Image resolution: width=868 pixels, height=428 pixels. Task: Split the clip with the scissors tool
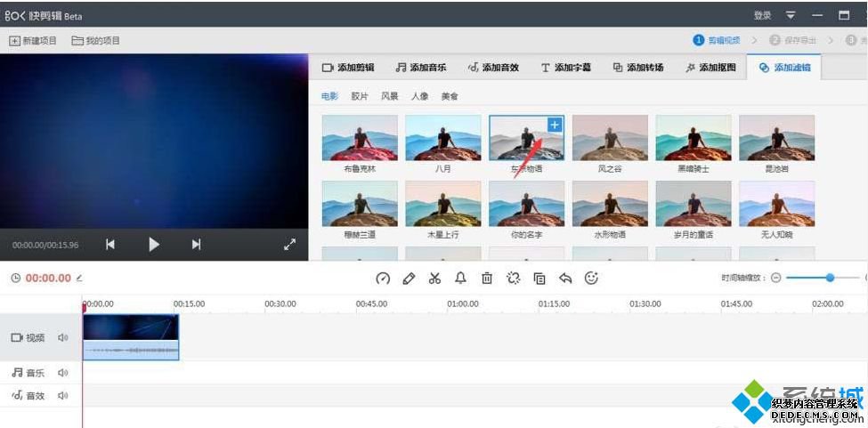pos(434,279)
